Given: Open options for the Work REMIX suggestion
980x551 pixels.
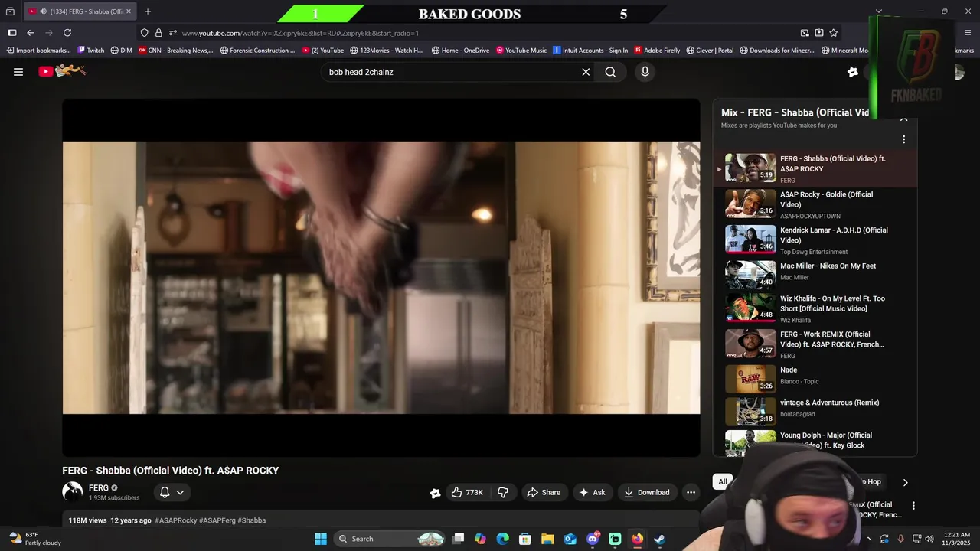Looking at the screenshot, I should (x=913, y=506).
